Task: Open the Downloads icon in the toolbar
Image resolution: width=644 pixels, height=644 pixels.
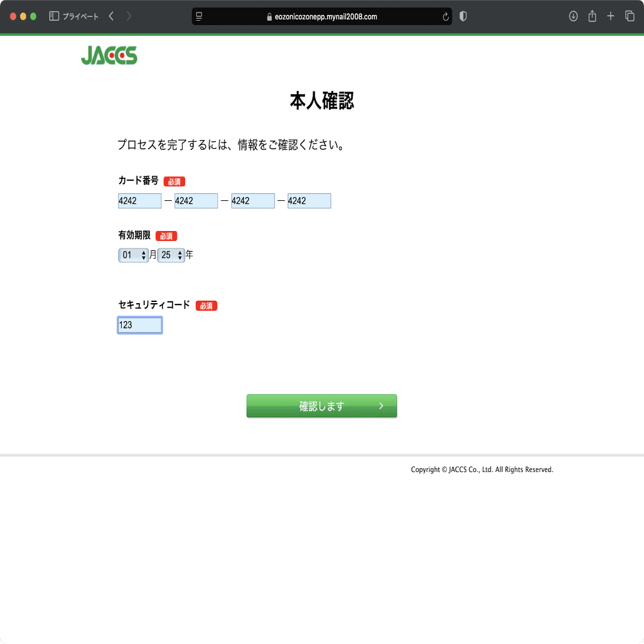Action: (573, 16)
